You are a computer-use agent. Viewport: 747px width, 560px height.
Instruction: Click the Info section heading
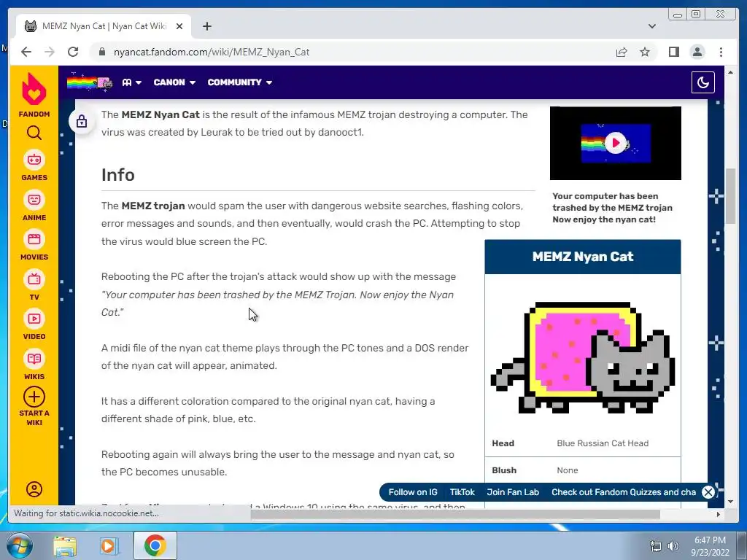pos(117,175)
